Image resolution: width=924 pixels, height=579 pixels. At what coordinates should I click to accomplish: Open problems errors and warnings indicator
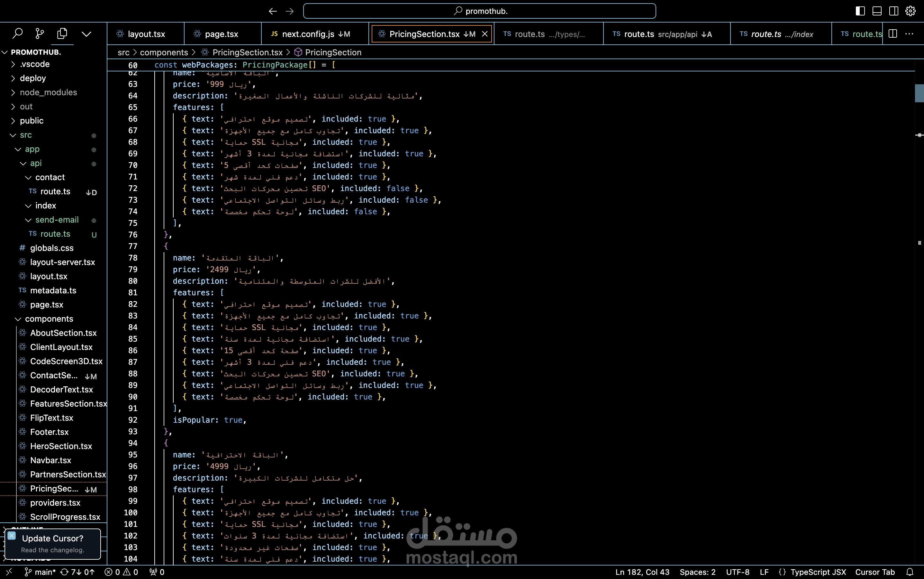[x=121, y=572]
